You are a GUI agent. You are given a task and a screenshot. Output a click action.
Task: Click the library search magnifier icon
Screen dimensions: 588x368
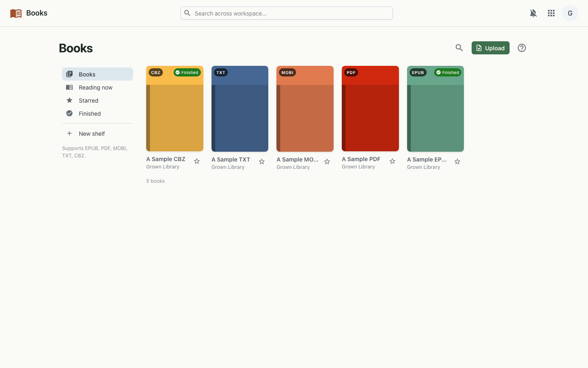(x=459, y=48)
